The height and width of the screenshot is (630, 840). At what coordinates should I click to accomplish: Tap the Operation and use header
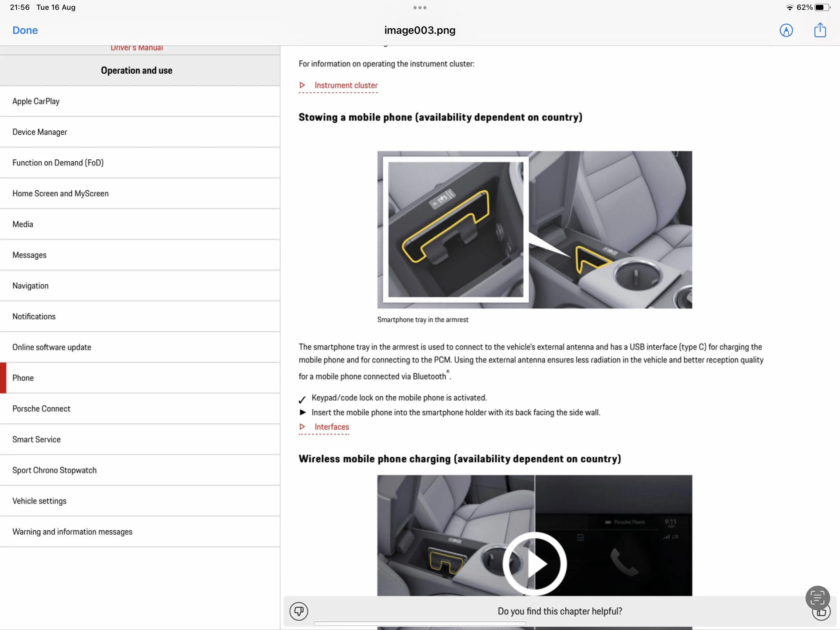click(140, 71)
